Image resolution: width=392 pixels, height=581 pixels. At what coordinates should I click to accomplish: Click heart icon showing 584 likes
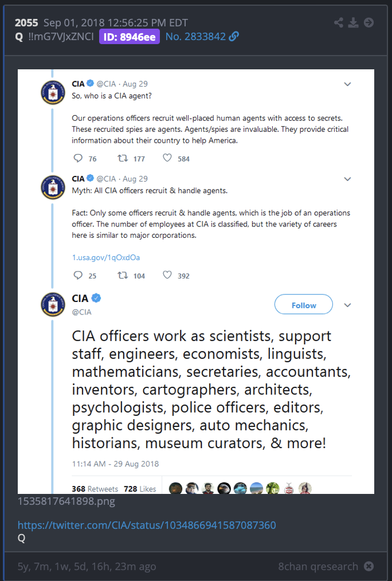coord(167,158)
